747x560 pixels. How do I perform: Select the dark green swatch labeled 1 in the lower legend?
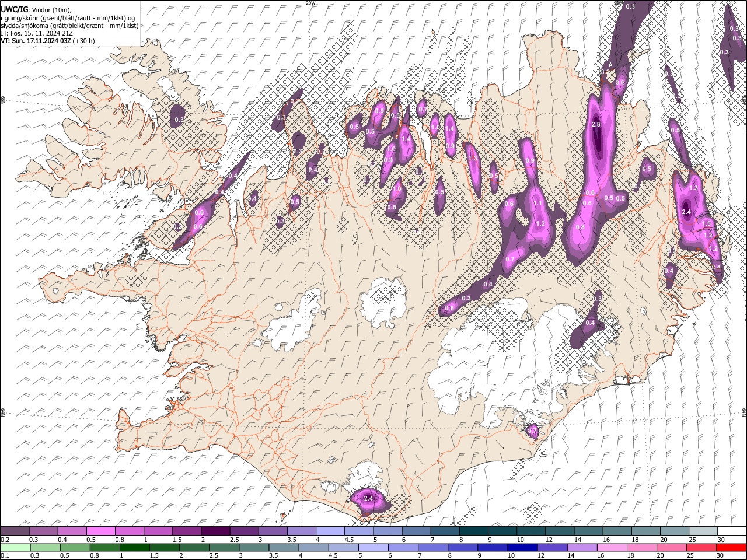134,547
